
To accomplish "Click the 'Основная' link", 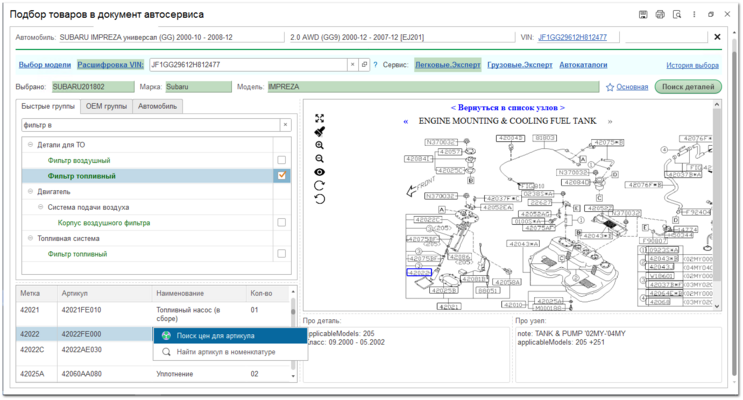I will [x=632, y=87].
